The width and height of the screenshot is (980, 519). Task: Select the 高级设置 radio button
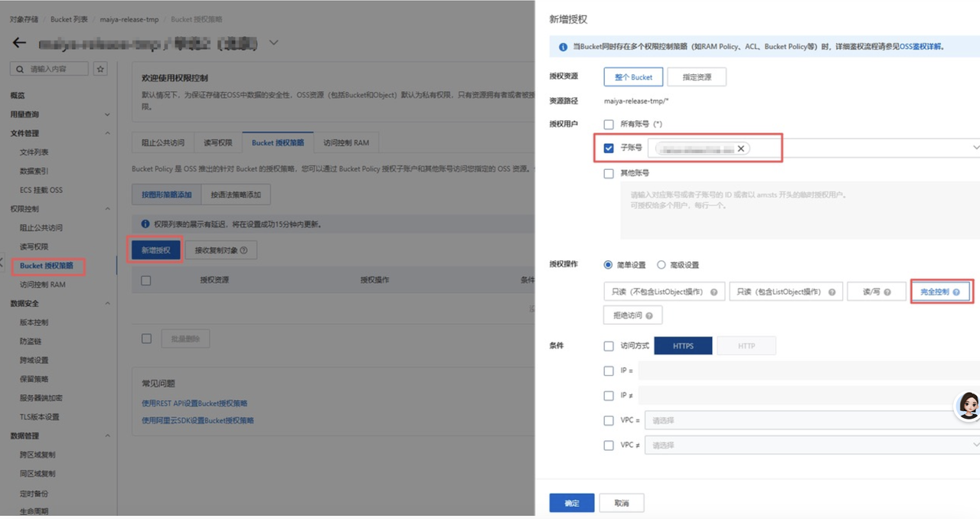coord(661,265)
